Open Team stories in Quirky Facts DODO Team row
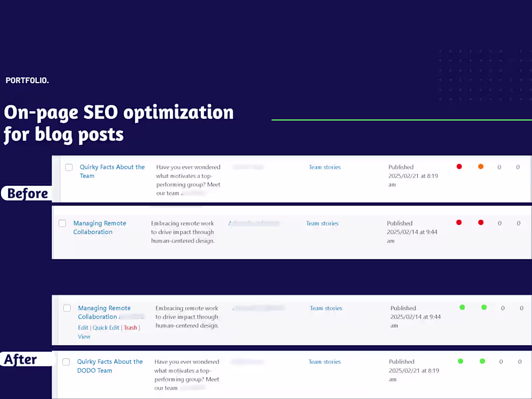Image resolution: width=532 pixels, height=399 pixels. tap(325, 362)
